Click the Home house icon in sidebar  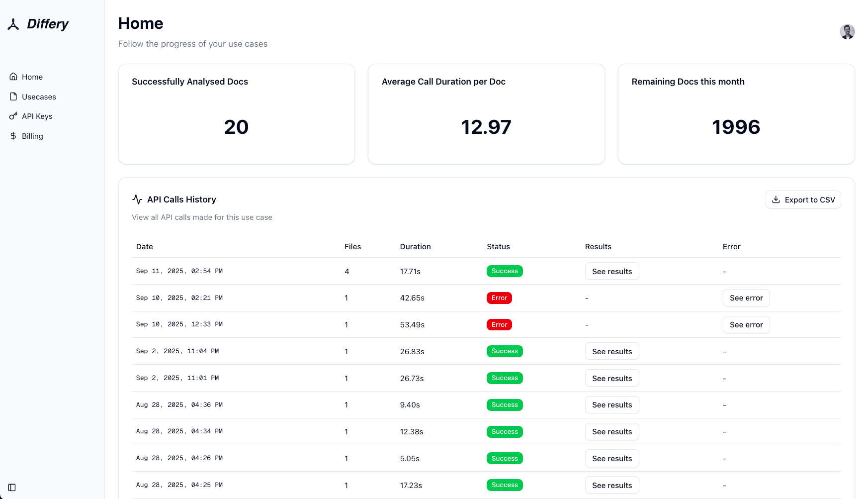pos(13,77)
